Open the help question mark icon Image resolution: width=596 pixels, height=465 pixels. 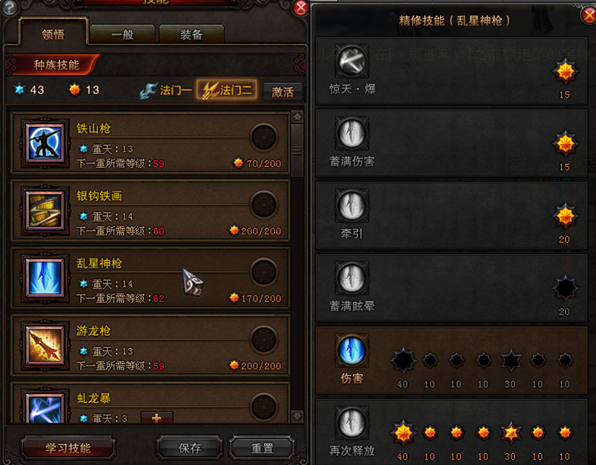tap(10, 7)
